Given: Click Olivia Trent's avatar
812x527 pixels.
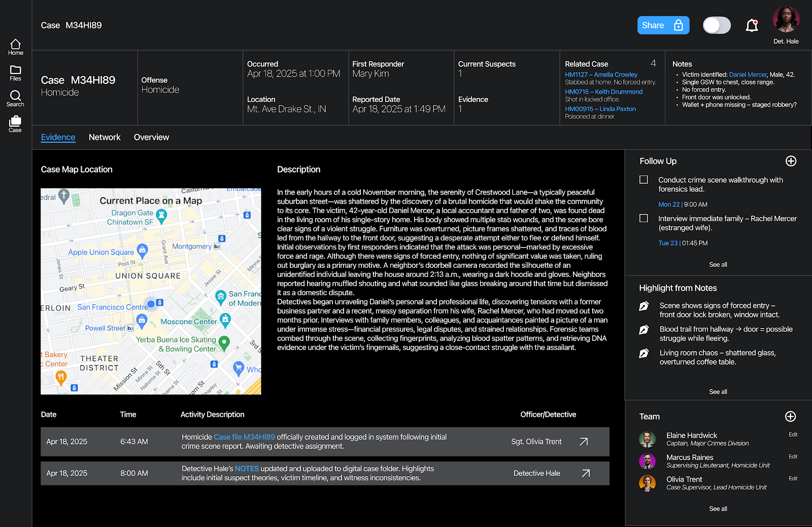Looking at the screenshot, I should 647,483.
